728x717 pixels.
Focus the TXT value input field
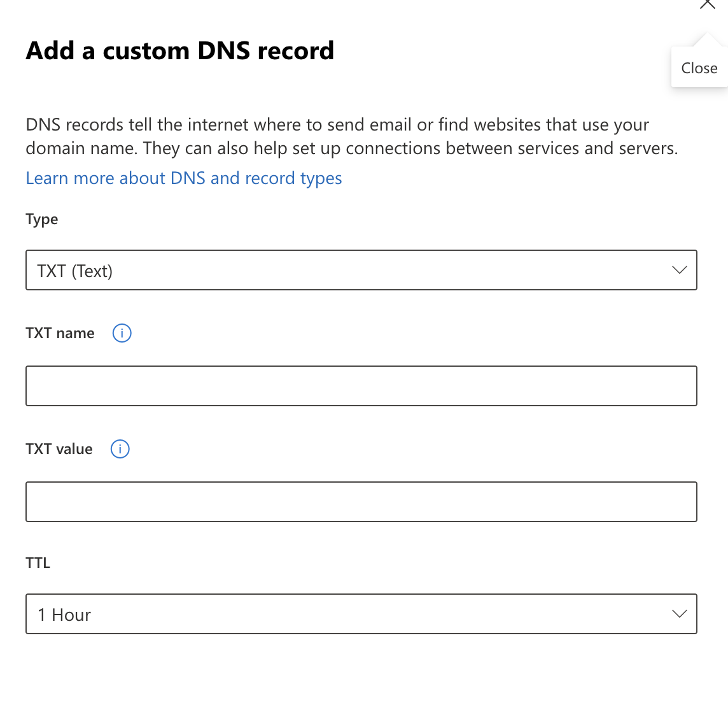click(x=361, y=502)
